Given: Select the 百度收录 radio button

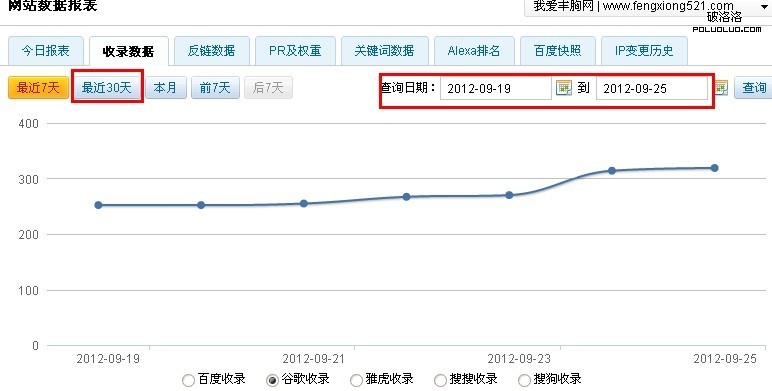Looking at the screenshot, I should pos(188,380).
